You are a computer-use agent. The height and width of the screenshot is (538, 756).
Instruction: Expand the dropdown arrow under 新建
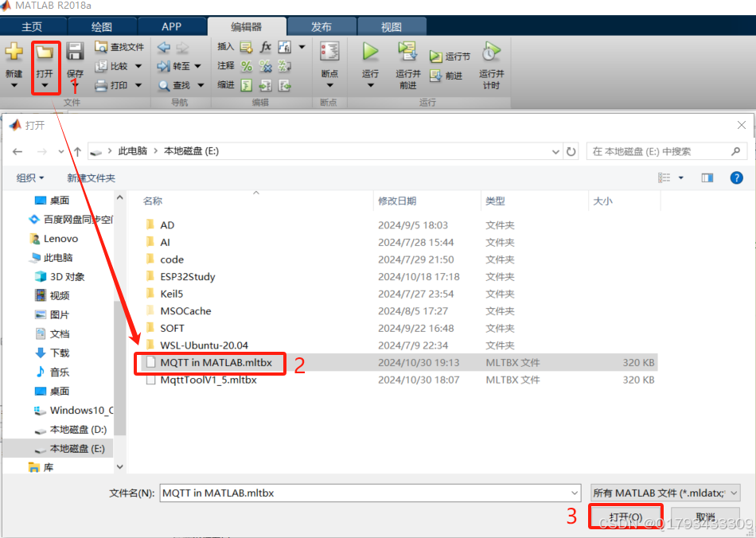click(14, 85)
